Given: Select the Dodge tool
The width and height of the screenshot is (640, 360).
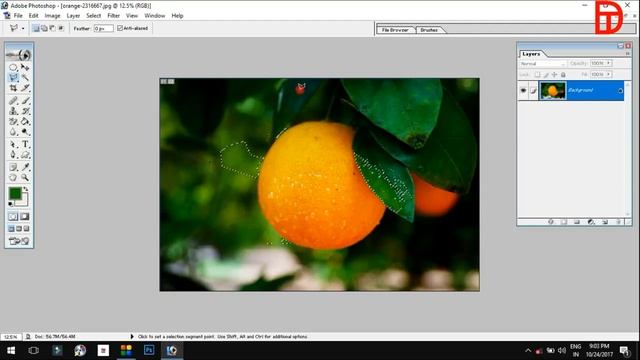Looking at the screenshot, I should tap(25, 132).
